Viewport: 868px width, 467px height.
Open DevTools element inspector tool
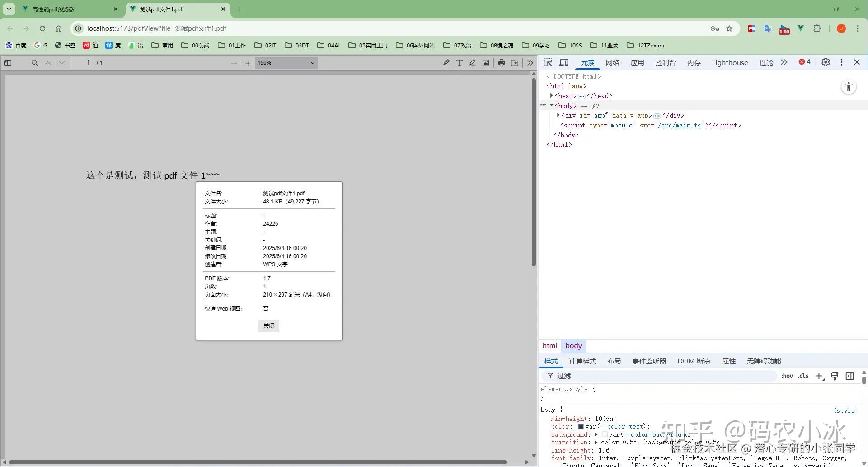point(548,62)
